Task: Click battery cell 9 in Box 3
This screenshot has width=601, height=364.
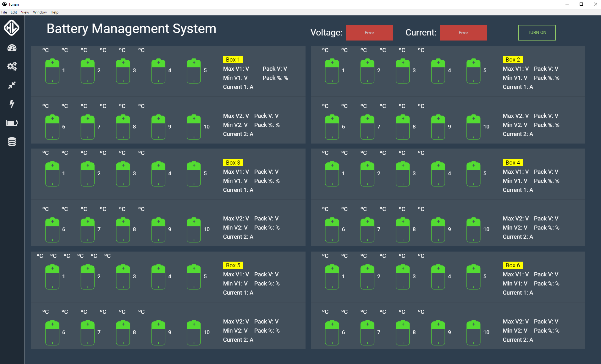Action: pyautogui.click(x=158, y=230)
